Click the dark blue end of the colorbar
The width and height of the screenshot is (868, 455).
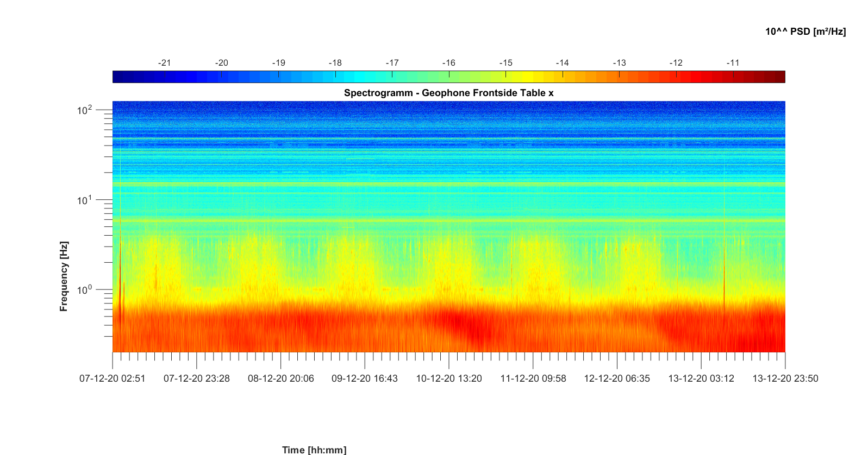(x=118, y=77)
